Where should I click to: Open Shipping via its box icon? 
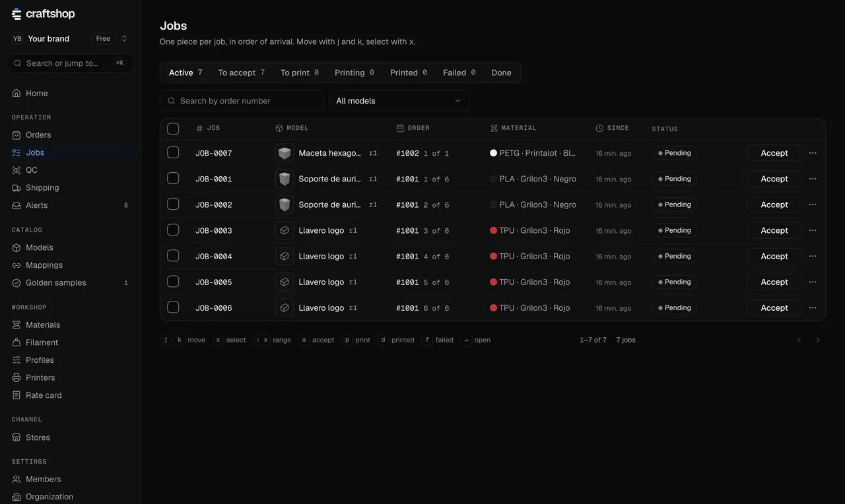[17, 187]
